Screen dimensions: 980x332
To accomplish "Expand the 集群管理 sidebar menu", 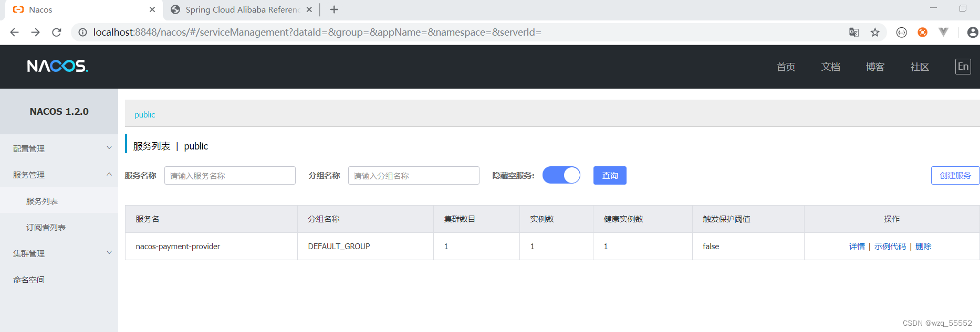I will tap(59, 253).
